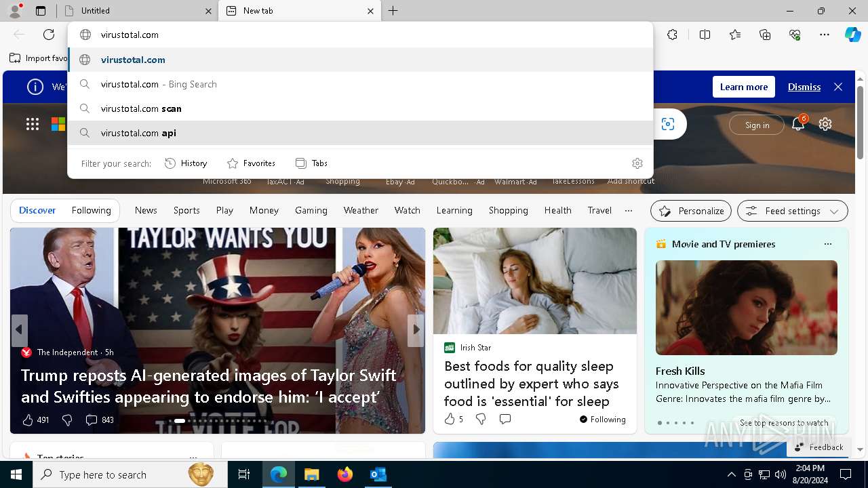Open the Gaming category
This screenshot has height=488, width=868.
click(x=311, y=211)
